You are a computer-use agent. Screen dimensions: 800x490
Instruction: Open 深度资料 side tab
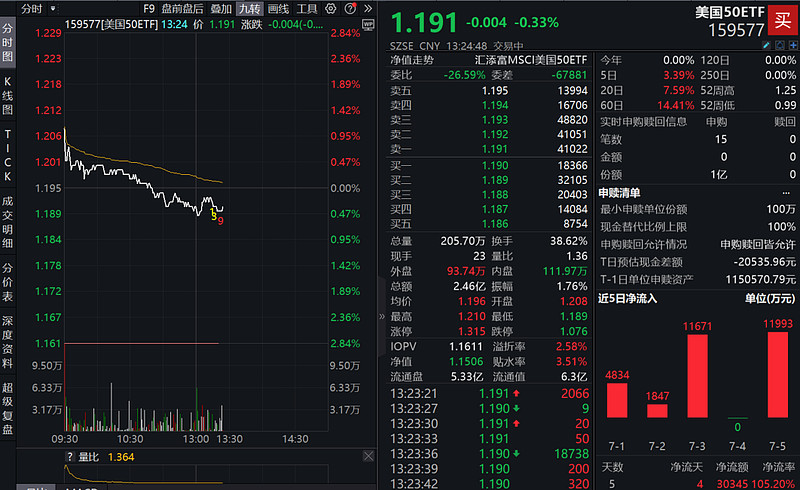point(8,342)
